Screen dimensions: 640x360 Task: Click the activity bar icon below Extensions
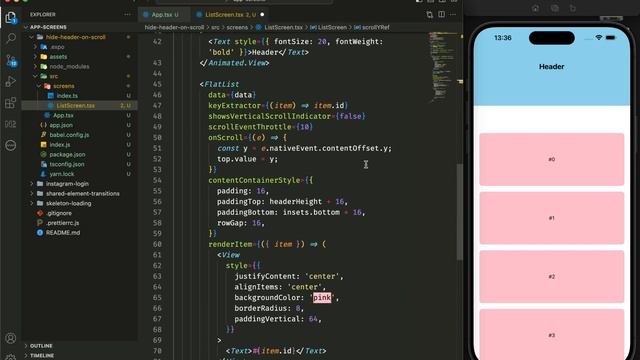(11, 124)
